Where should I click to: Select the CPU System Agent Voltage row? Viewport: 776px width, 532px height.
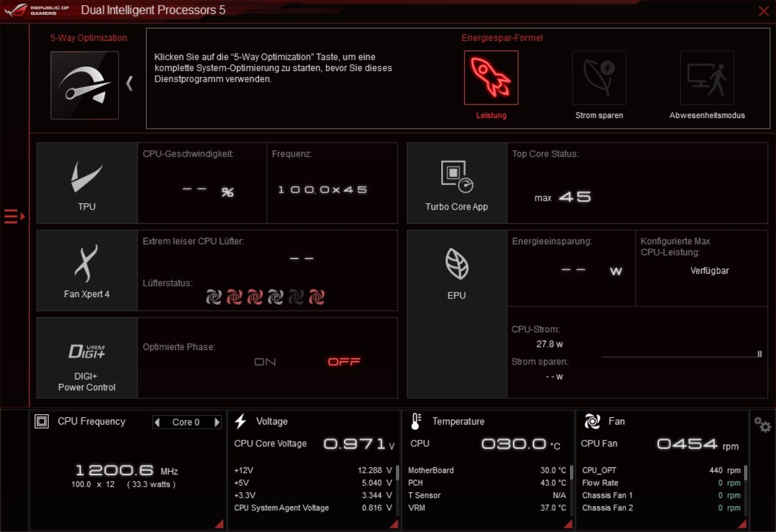point(313,508)
